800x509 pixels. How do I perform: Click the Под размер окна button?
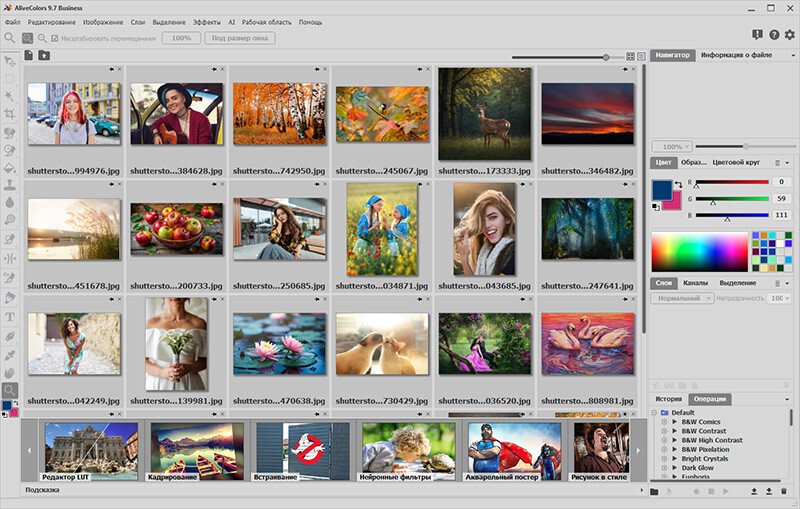tap(242, 38)
